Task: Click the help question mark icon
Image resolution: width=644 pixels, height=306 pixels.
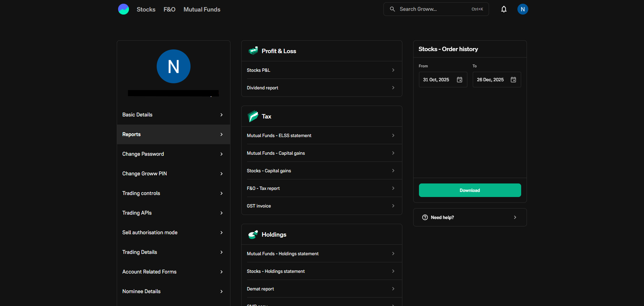Action: (x=425, y=217)
